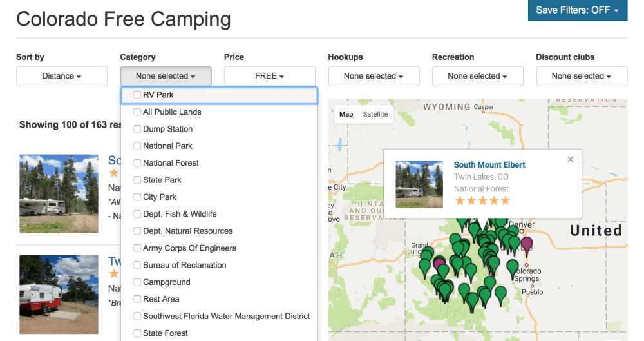644x341 pixels.
Task: Click the first campsite RV thumbnail in list
Action: [59, 193]
